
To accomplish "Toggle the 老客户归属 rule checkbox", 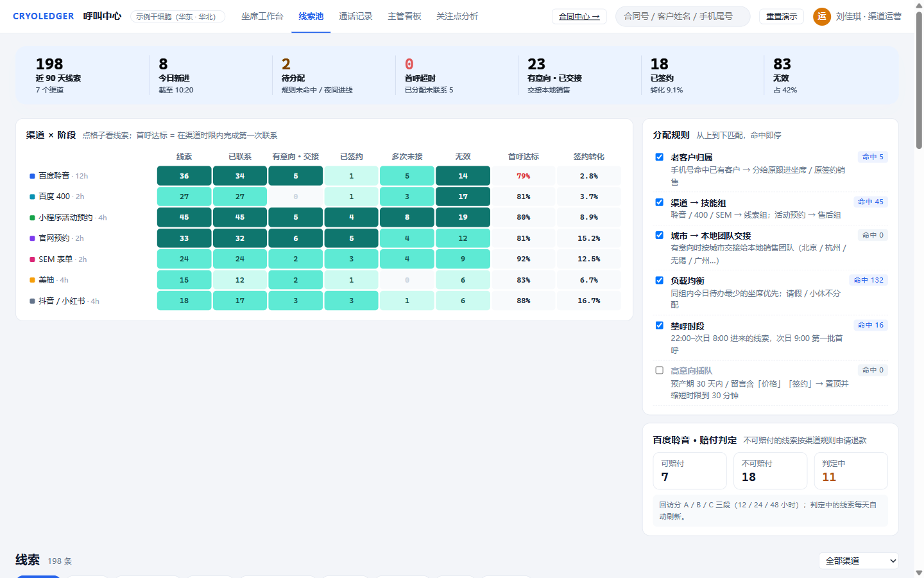I will click(659, 157).
